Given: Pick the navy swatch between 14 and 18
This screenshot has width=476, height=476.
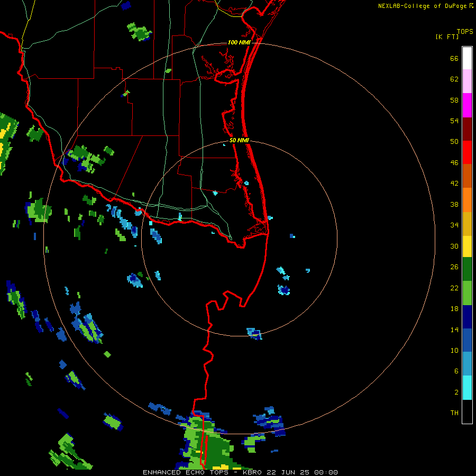Looking at the screenshot, I should pos(467,317).
